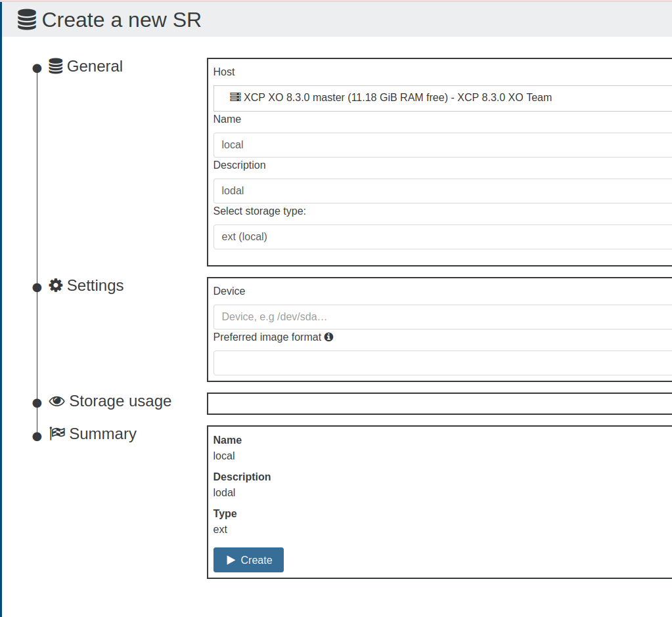Screen dimensions: 672x617
Task: Click the info icon beside Preferred image format
Action: click(x=329, y=337)
